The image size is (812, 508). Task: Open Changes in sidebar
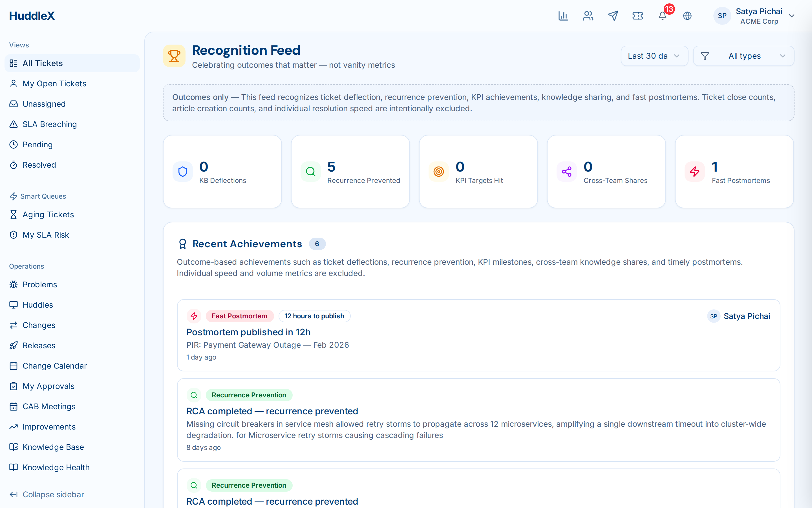coord(72,325)
